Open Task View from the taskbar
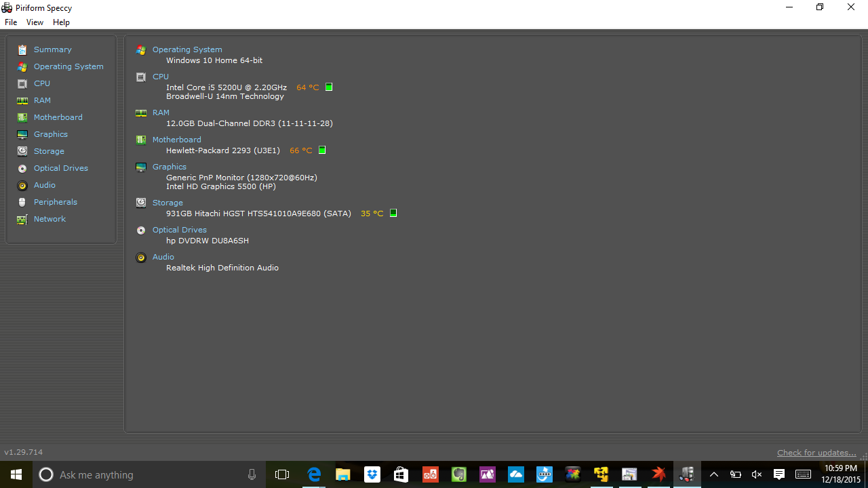This screenshot has width=868, height=488. (282, 474)
